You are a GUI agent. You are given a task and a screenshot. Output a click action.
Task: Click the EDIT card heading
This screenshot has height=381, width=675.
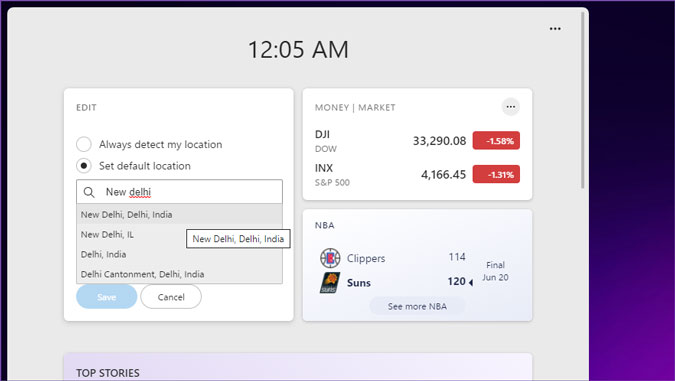tap(87, 108)
